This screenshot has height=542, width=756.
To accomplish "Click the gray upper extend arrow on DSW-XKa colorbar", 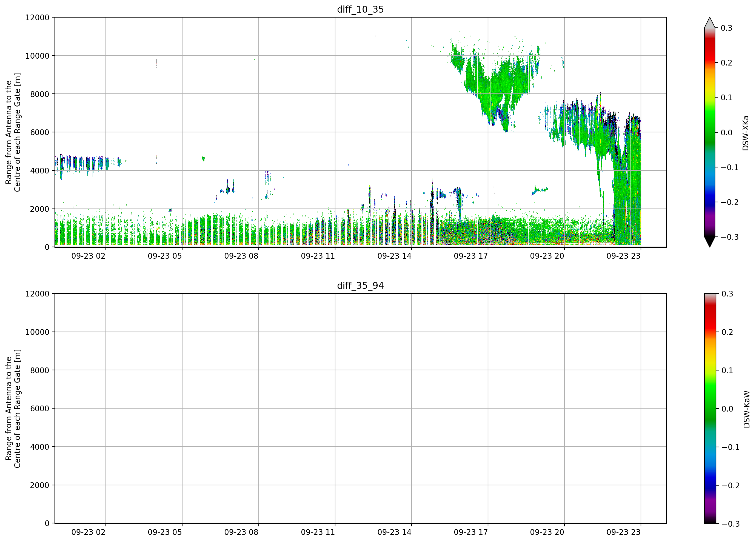I will (710, 23).
